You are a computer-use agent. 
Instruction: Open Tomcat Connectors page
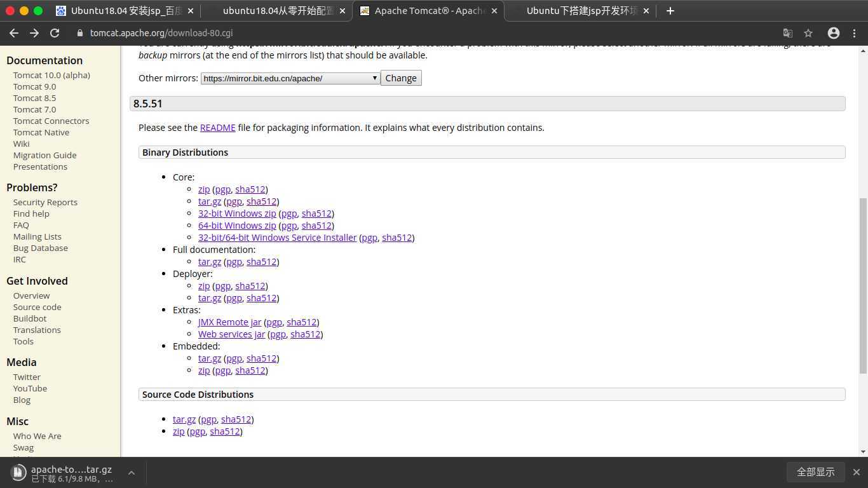(x=51, y=121)
